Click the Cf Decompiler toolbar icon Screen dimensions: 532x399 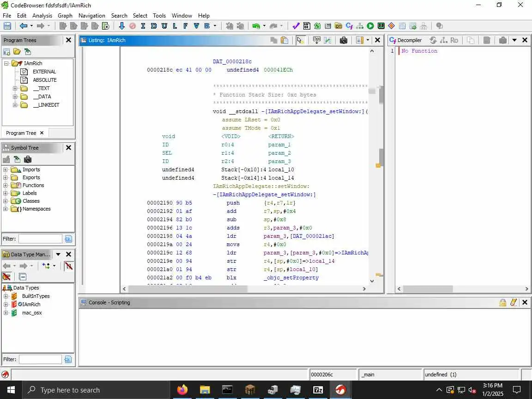[x=349, y=26]
